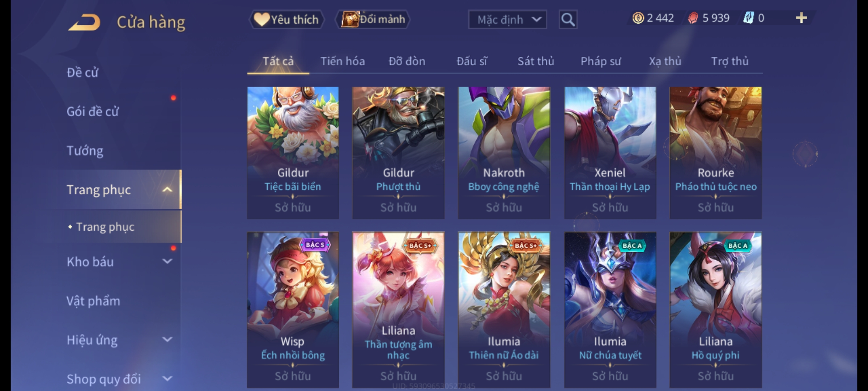This screenshot has height=391, width=868.
Task: Open Gói đề cử sidebar item
Action: coord(93,112)
